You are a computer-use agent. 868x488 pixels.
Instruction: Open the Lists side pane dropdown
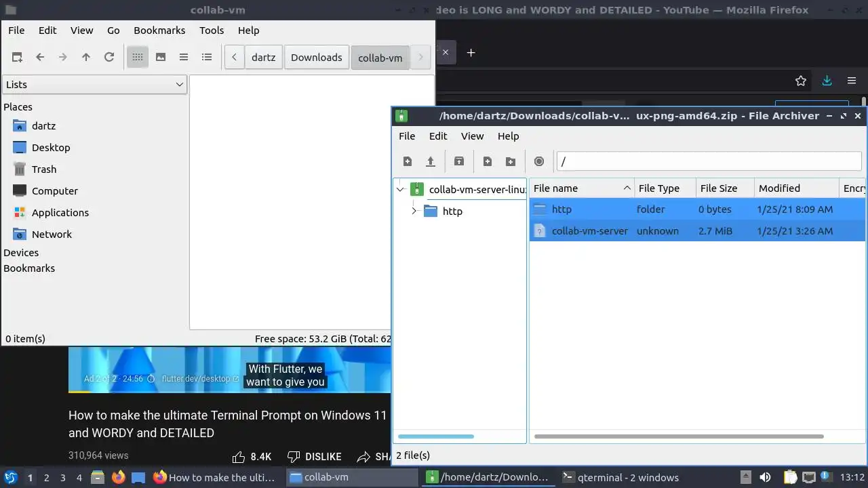pyautogui.click(x=94, y=85)
